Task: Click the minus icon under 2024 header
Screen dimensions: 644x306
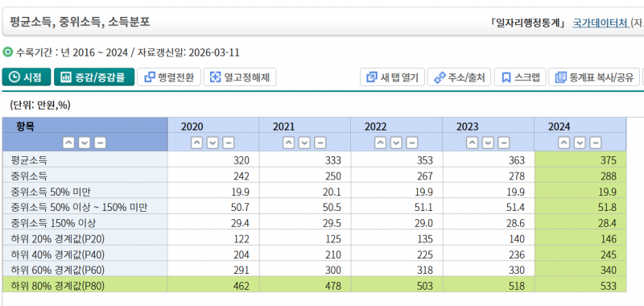Action: pyautogui.click(x=596, y=143)
